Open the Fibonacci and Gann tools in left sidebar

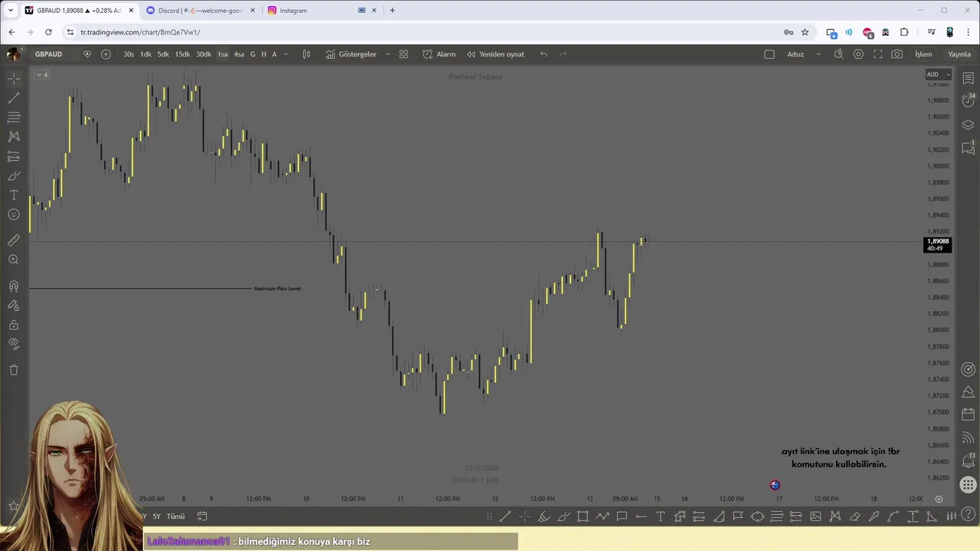pos(14,117)
